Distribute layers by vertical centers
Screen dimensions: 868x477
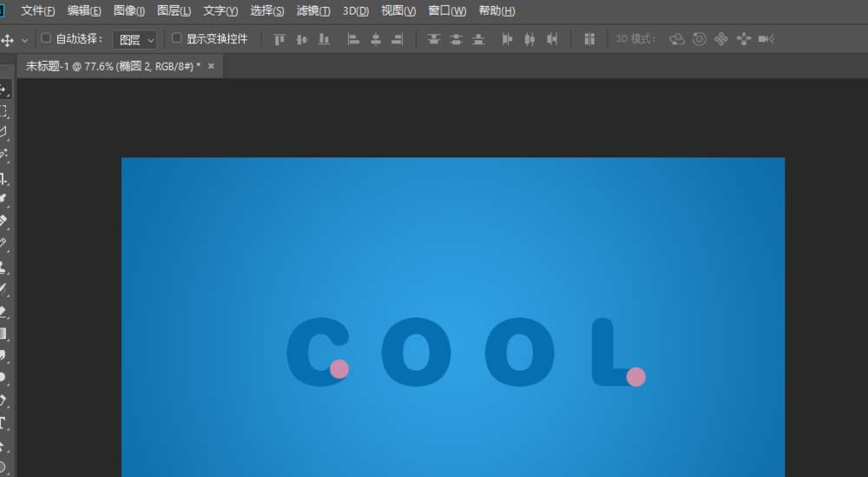457,39
